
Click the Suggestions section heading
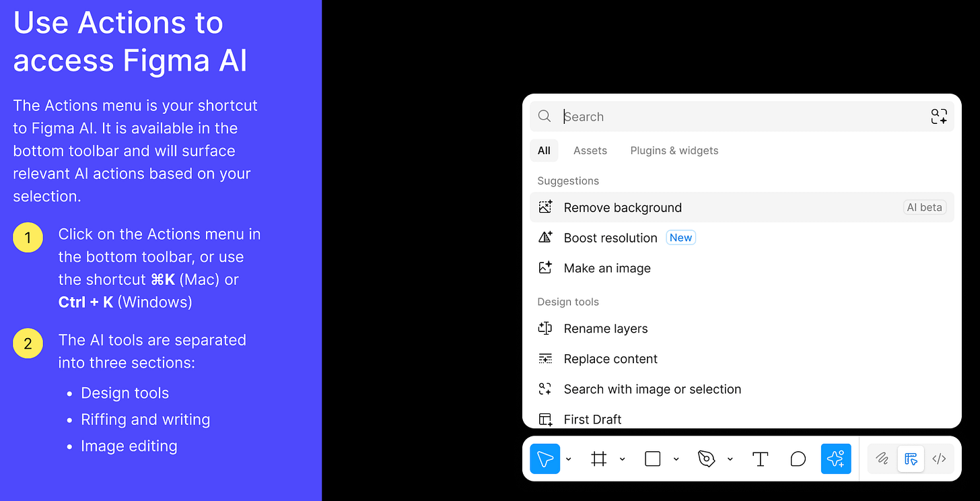tap(568, 181)
